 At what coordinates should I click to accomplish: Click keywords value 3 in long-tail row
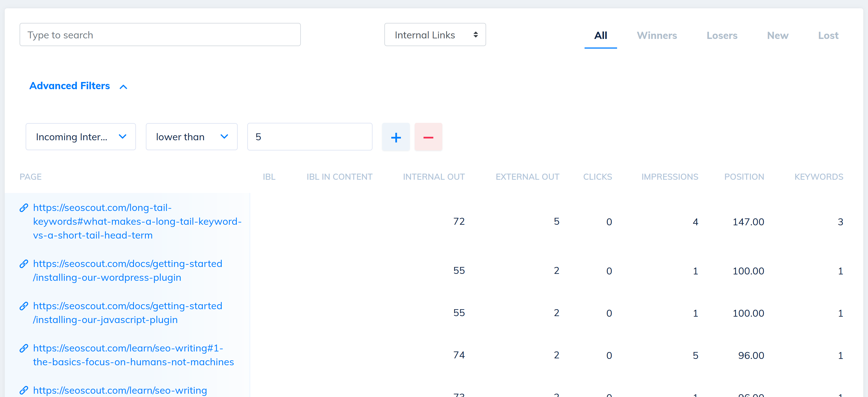(x=840, y=222)
